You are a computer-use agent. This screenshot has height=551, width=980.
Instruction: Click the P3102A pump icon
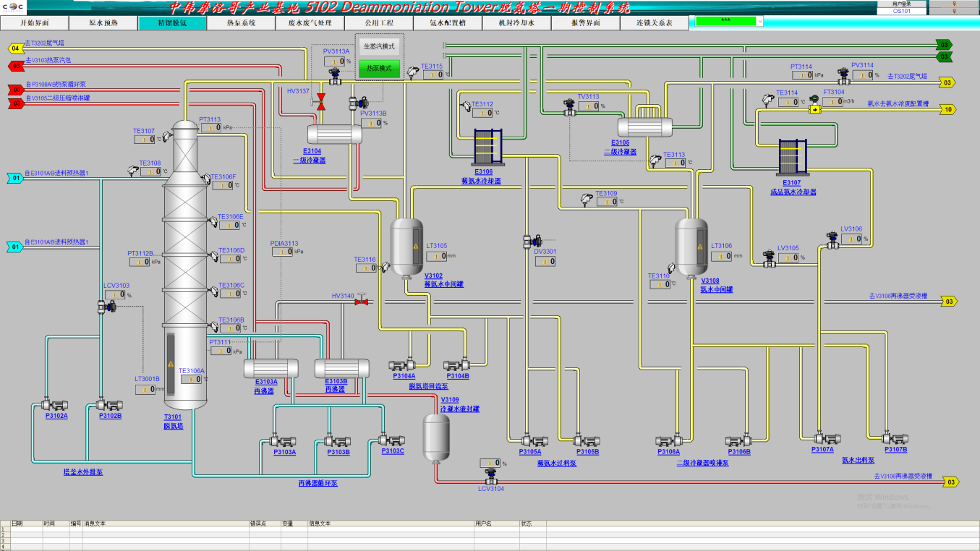pyautogui.click(x=55, y=405)
